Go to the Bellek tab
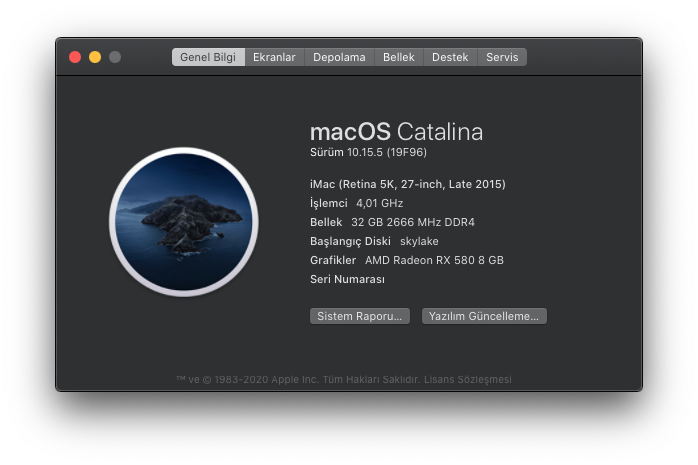Screen dimensions: 698x465 pyautogui.click(x=399, y=57)
